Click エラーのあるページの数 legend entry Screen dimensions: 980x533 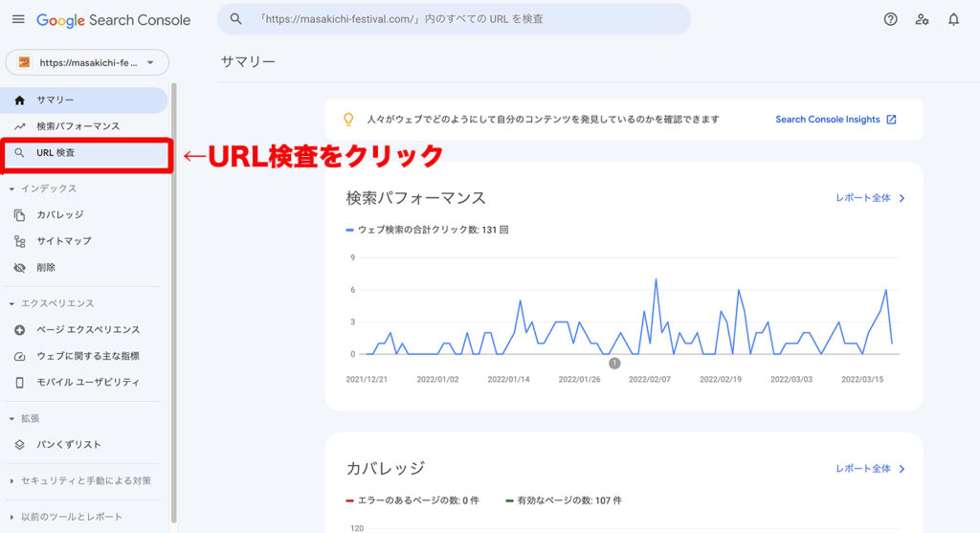click(412, 500)
